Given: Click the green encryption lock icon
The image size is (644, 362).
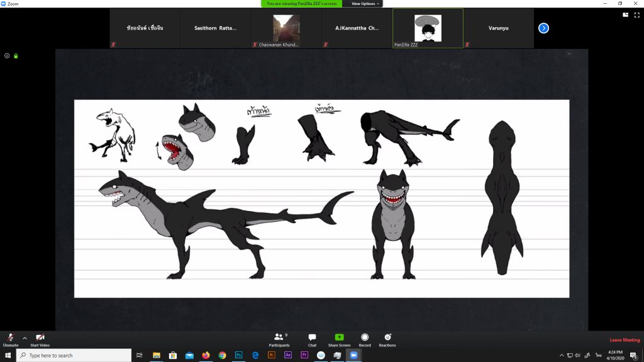Looking at the screenshot, I should point(16,56).
